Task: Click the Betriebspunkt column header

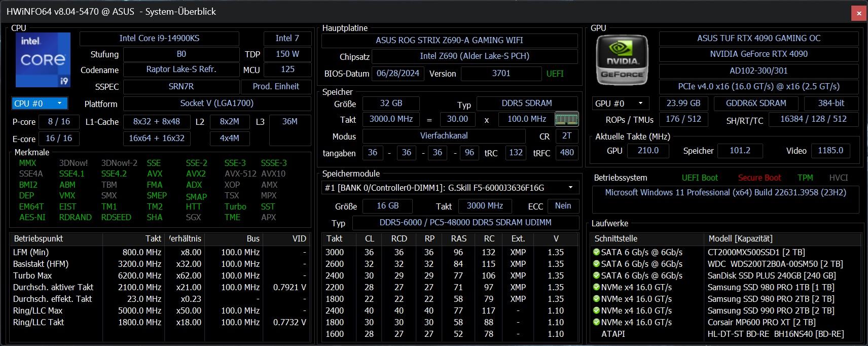Action: point(56,238)
